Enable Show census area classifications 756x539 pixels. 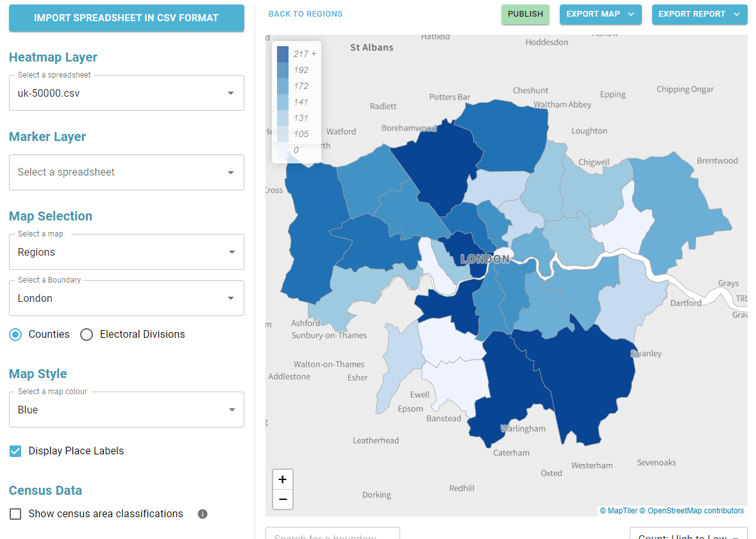(x=14, y=513)
